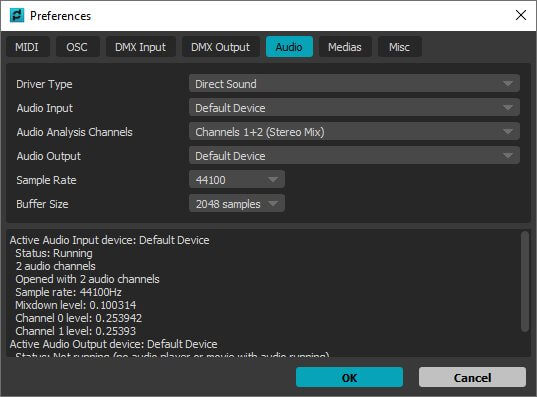This screenshot has height=397, width=537.
Task: Click the Buffer Size label
Action: coord(42,204)
